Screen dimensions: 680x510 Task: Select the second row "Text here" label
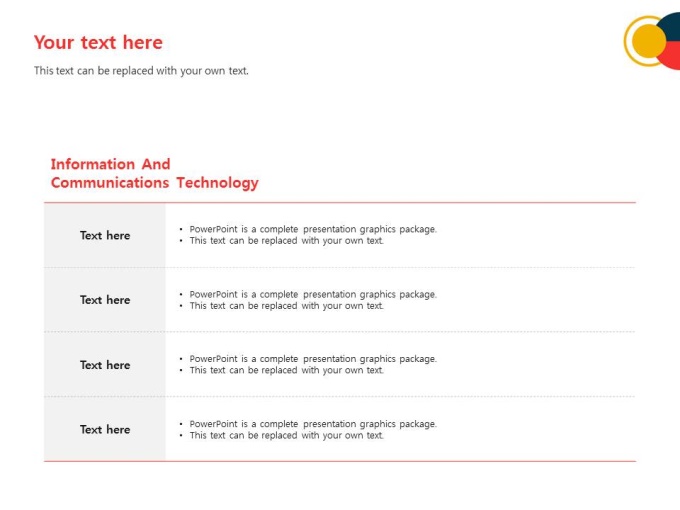[x=105, y=300]
